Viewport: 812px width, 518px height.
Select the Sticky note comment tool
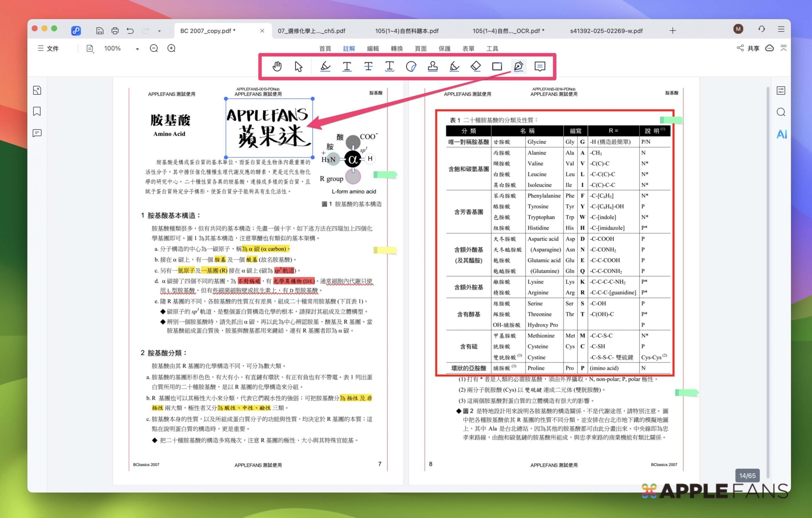click(540, 66)
